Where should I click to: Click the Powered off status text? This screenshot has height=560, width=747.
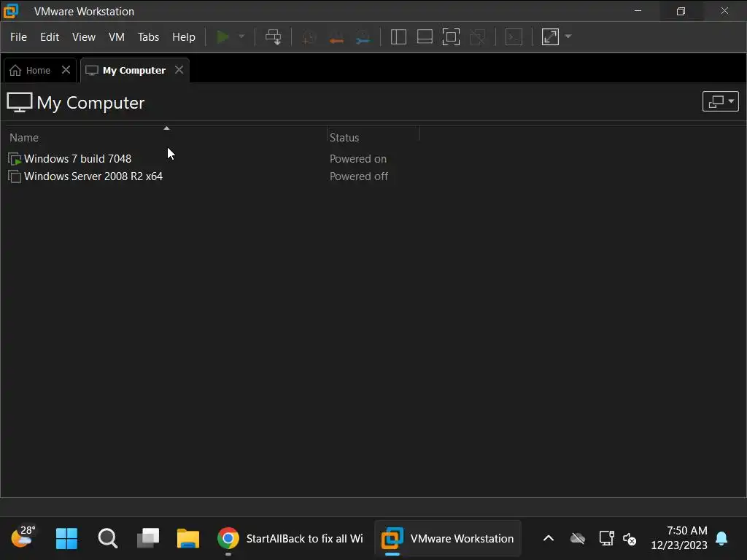coord(359,176)
